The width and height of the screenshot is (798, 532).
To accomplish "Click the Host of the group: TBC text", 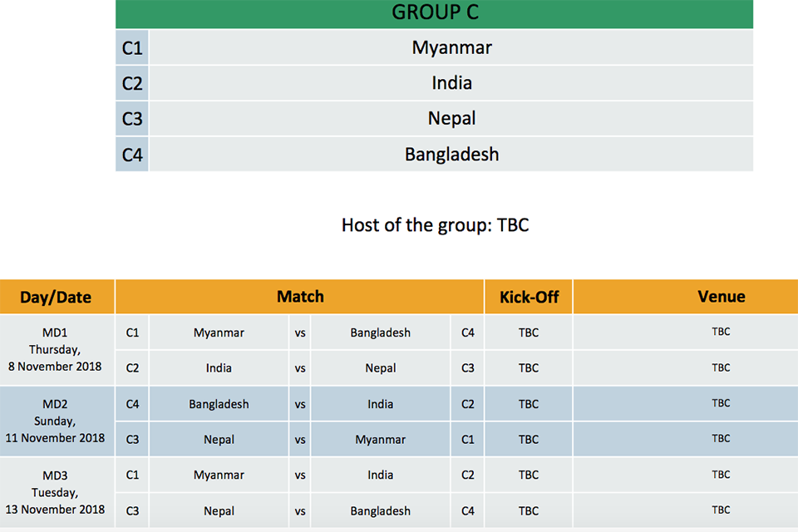I will coord(435,225).
